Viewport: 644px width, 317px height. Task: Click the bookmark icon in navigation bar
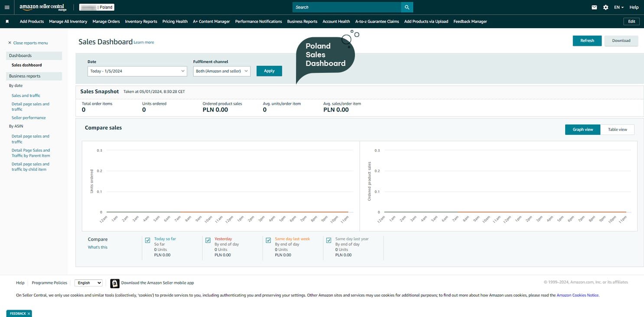[x=7, y=21]
